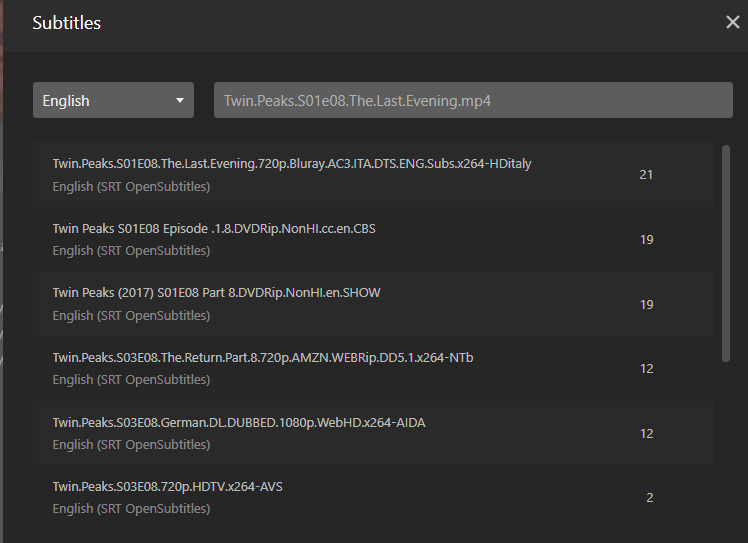Click the score 21 value
748x543 pixels.
tap(646, 175)
